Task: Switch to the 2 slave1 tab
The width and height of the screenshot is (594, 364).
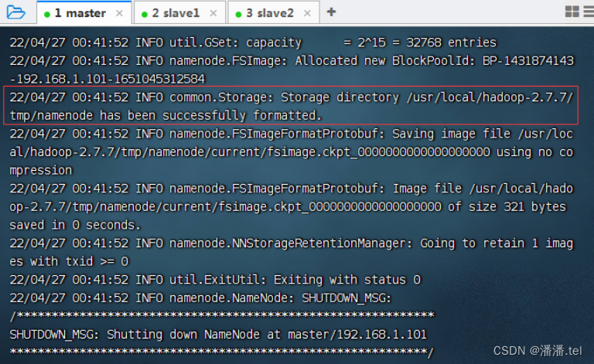Action: click(180, 14)
